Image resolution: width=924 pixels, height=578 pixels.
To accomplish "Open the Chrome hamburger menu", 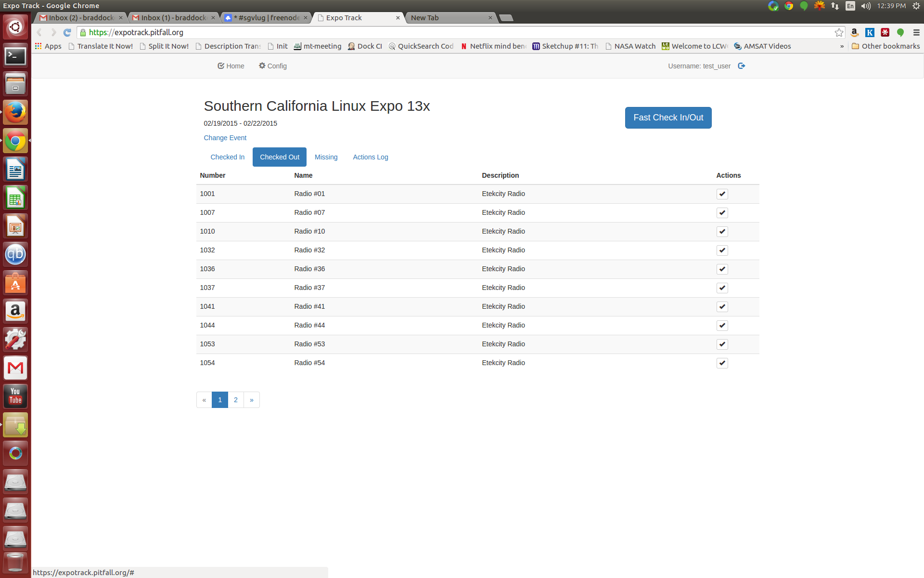I will [916, 32].
